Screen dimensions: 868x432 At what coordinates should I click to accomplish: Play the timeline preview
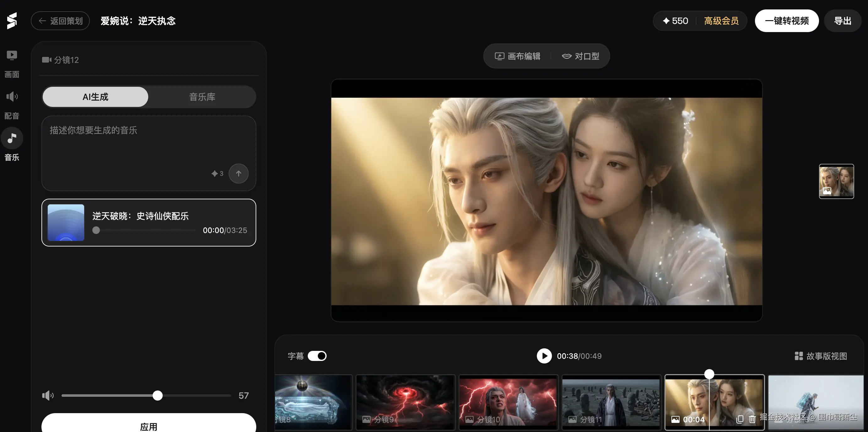tap(544, 356)
